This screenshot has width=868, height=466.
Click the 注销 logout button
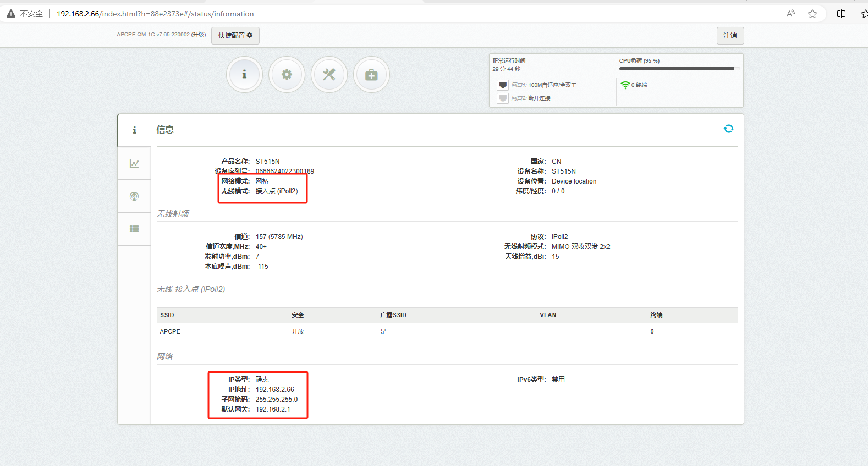pos(730,36)
